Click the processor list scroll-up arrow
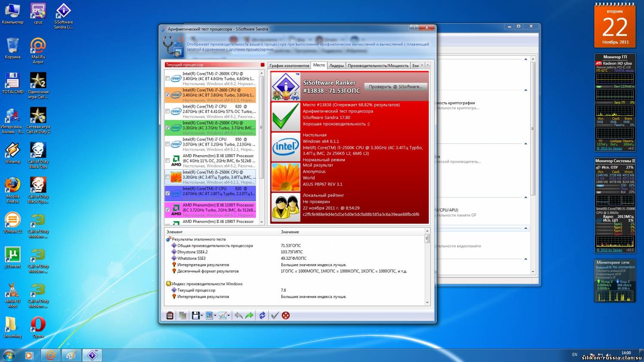This screenshot has width=644, height=362. pyautogui.click(x=262, y=73)
